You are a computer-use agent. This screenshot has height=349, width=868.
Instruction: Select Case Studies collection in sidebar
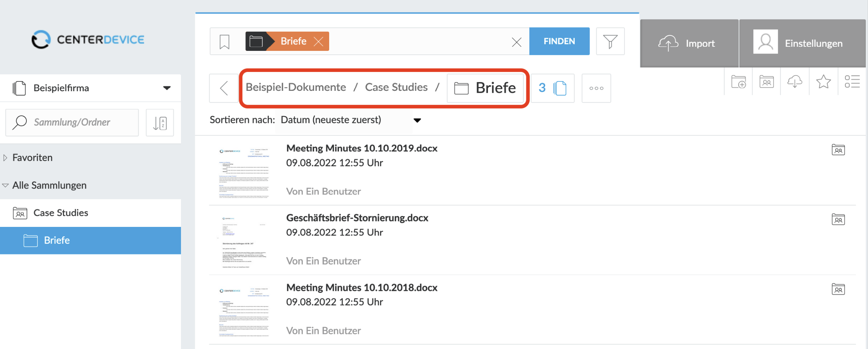pyautogui.click(x=90, y=213)
